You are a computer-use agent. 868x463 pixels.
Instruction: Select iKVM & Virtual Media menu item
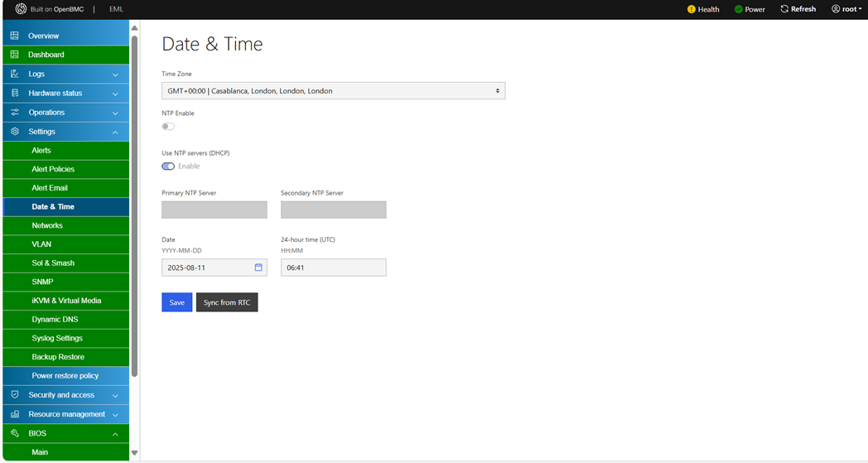(66, 301)
